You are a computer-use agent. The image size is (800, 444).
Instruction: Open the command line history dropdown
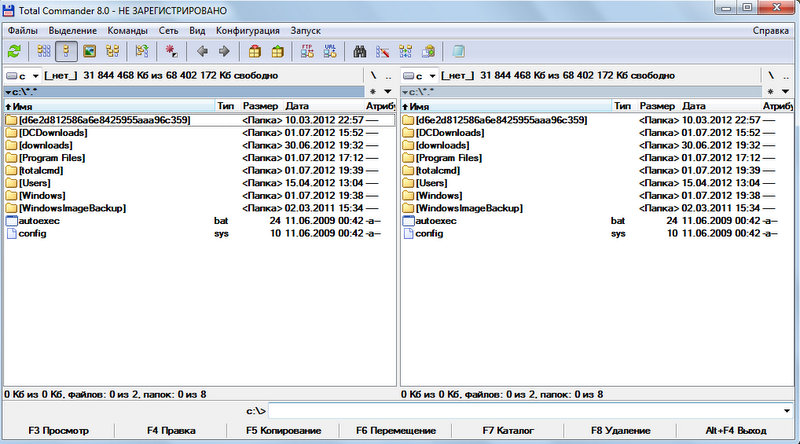tap(787, 410)
